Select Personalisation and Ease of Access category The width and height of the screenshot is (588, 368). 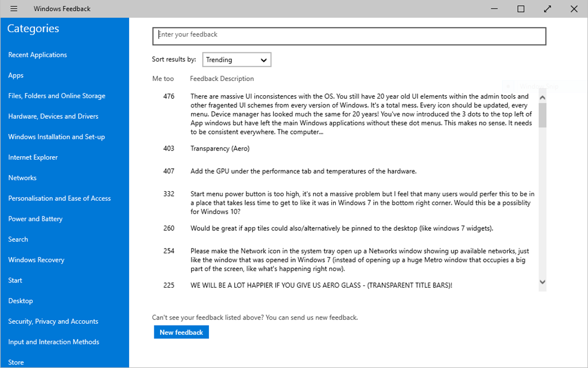[x=60, y=198]
